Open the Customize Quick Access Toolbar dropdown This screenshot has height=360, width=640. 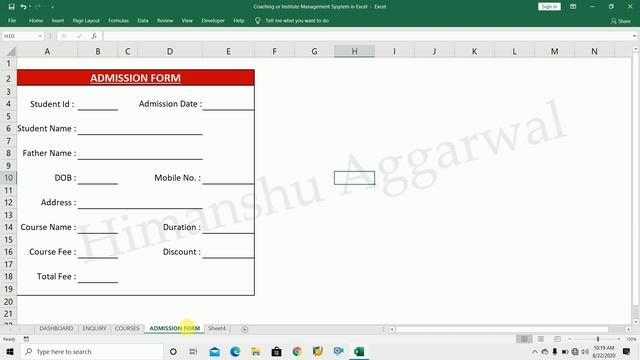[53, 7]
